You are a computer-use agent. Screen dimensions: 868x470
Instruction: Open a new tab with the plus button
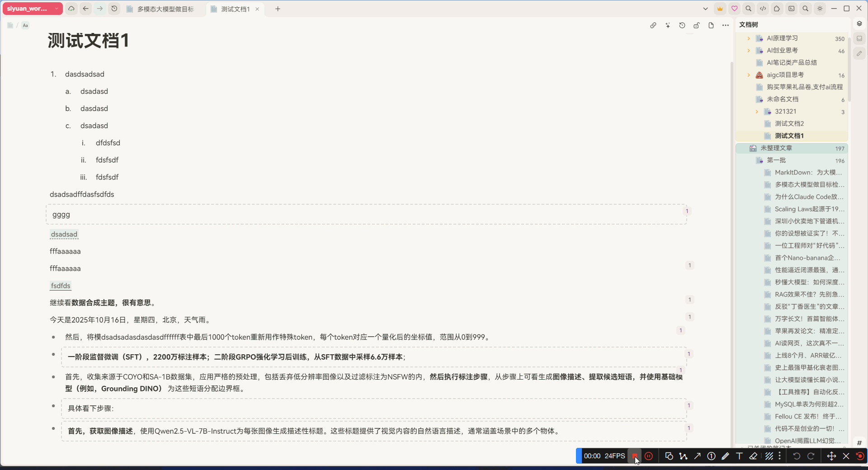278,9
